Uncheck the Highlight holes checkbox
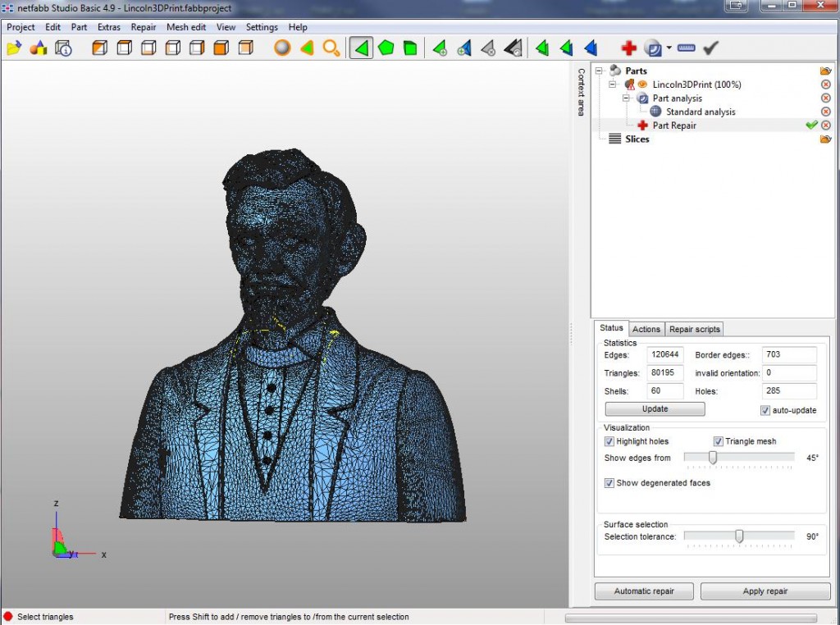Viewport: 840px width, 625px height. click(x=609, y=441)
